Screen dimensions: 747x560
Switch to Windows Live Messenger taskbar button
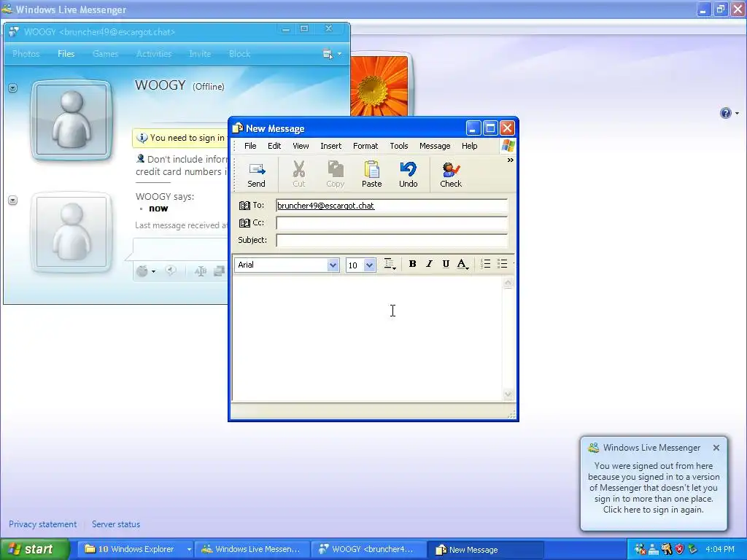click(252, 549)
